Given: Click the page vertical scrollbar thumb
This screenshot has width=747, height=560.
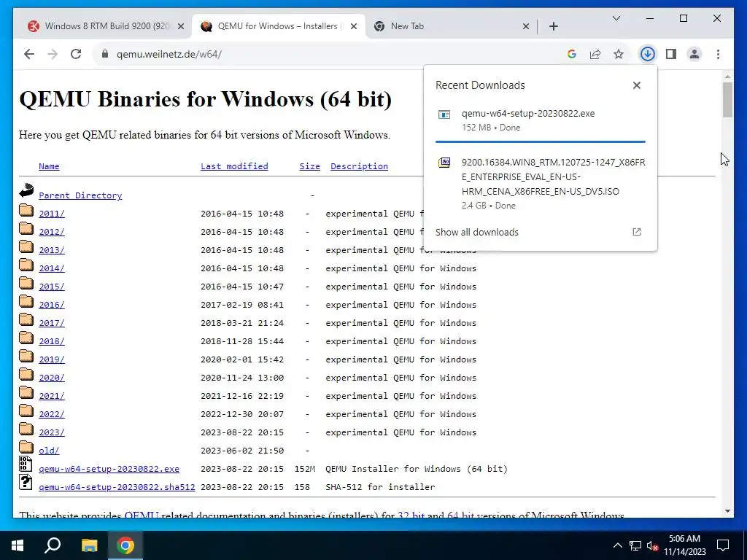Looking at the screenshot, I should point(727,99).
